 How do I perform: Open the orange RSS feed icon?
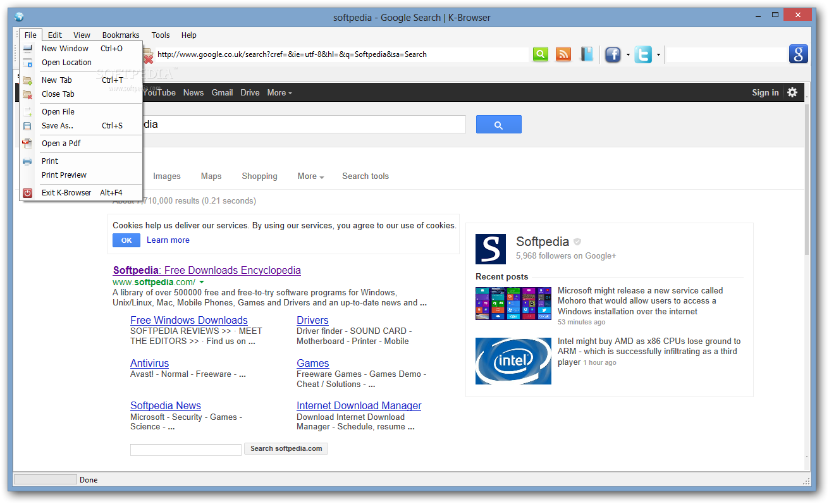563,54
